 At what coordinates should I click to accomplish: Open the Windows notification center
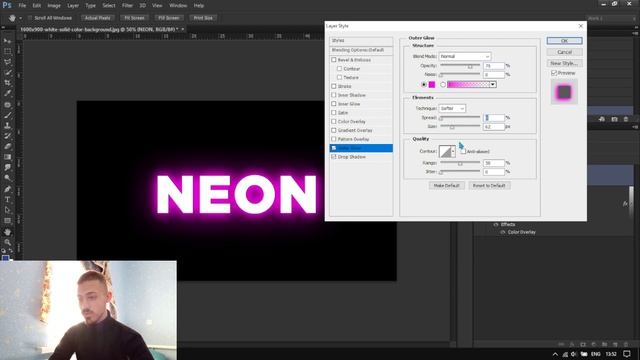coord(627,354)
